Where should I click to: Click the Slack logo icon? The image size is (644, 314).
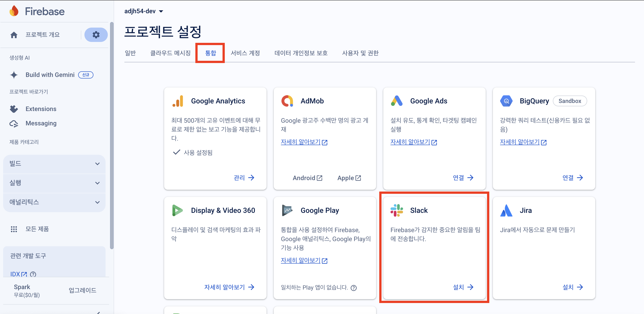pos(397,210)
